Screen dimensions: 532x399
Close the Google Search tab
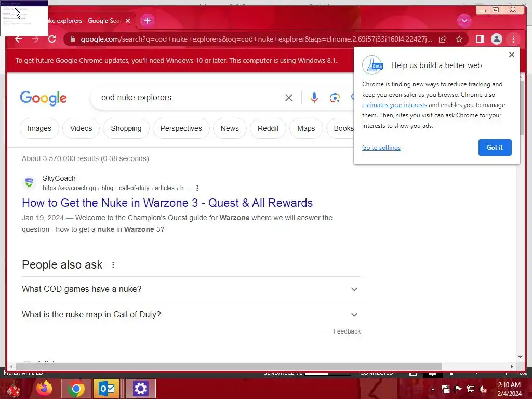128,21
